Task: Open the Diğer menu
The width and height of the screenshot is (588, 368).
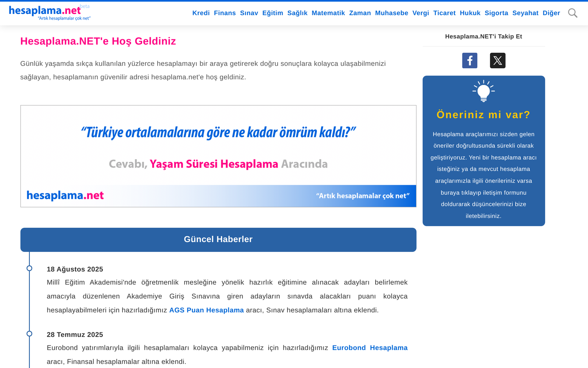Action: click(x=551, y=13)
